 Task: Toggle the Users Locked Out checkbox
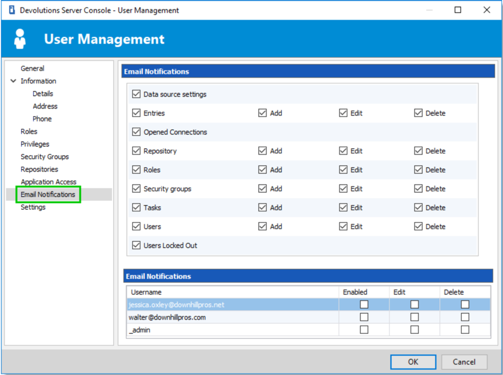click(136, 245)
